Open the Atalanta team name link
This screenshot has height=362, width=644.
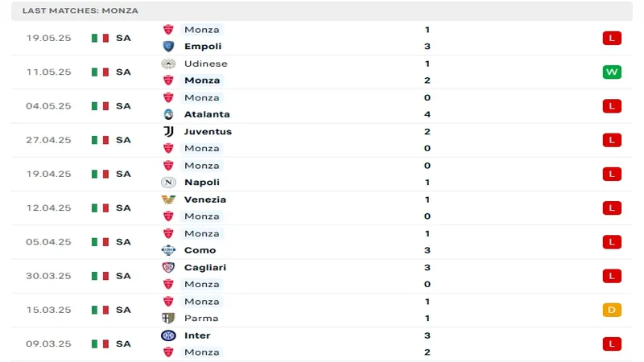coord(207,114)
